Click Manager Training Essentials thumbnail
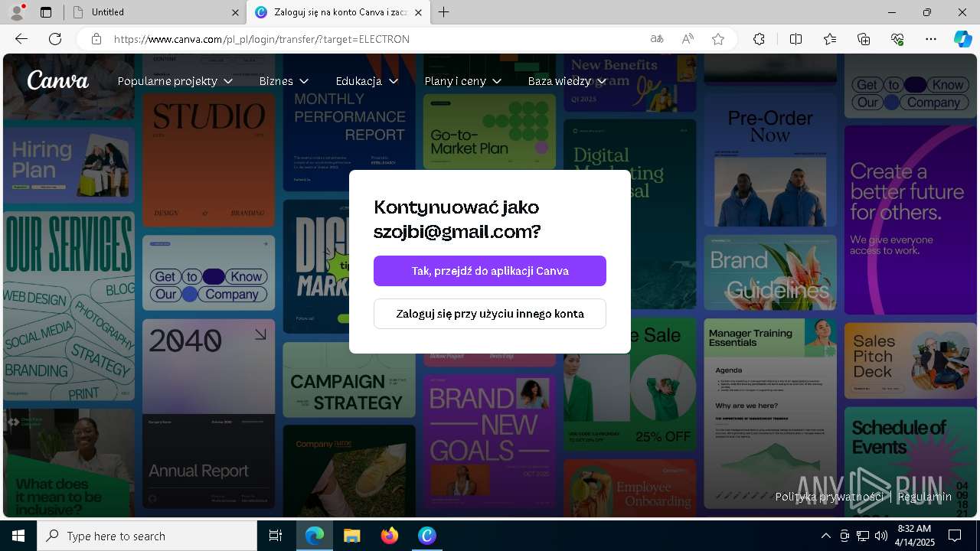 pyautogui.click(x=770, y=413)
